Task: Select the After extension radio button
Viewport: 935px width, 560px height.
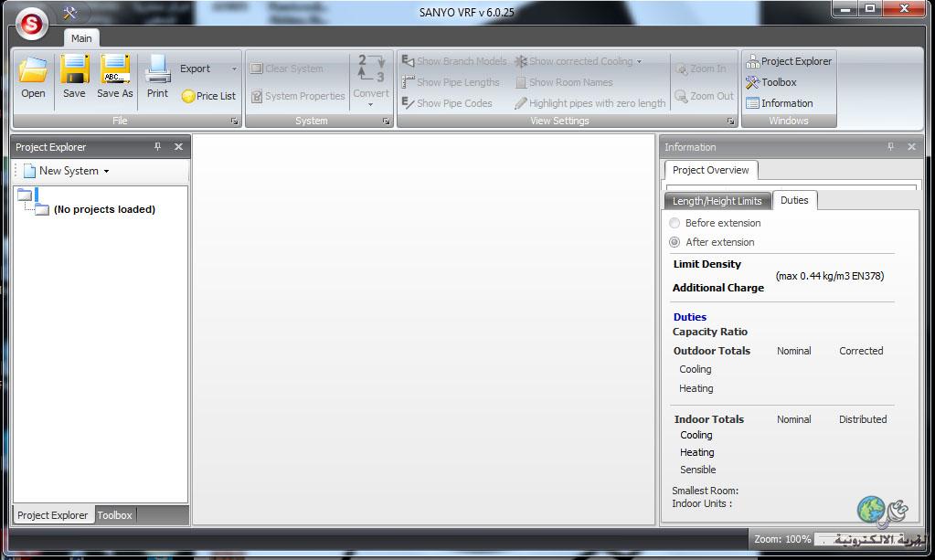Action: 675,242
